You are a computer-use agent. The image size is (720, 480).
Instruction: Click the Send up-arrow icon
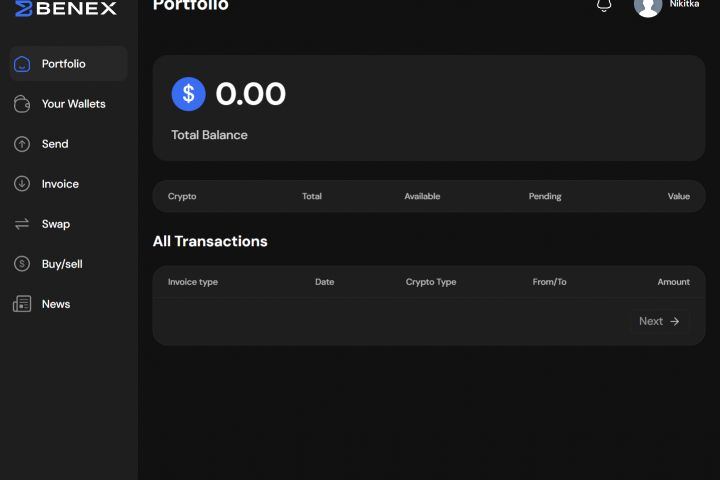coord(22,144)
